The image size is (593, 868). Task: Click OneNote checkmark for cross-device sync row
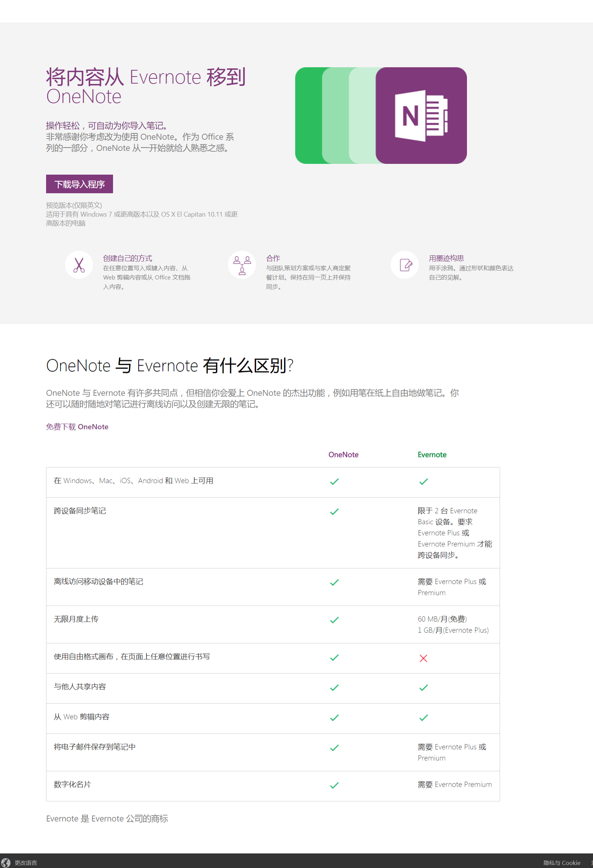click(334, 512)
